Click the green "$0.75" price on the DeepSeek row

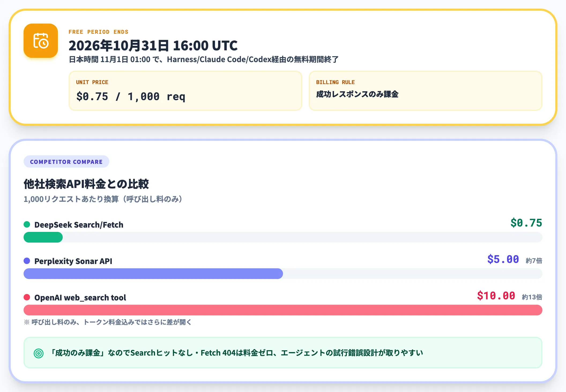526,223
